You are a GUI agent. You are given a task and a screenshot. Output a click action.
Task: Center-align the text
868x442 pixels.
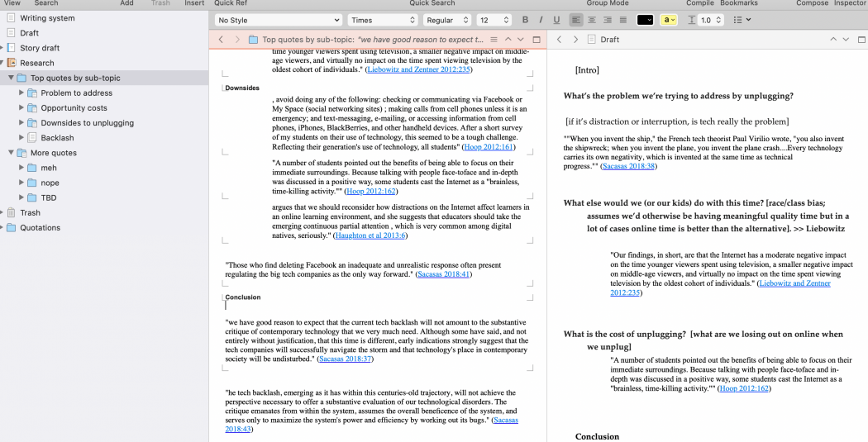coord(592,20)
